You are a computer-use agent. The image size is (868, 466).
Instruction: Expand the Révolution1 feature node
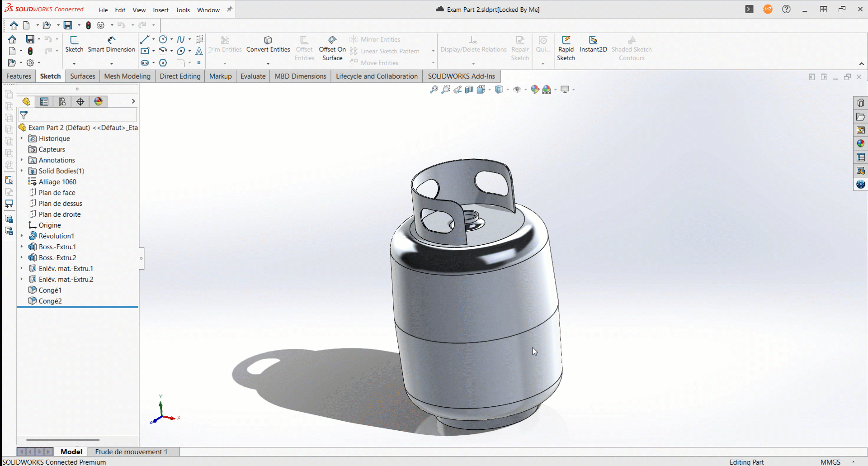[21, 236]
